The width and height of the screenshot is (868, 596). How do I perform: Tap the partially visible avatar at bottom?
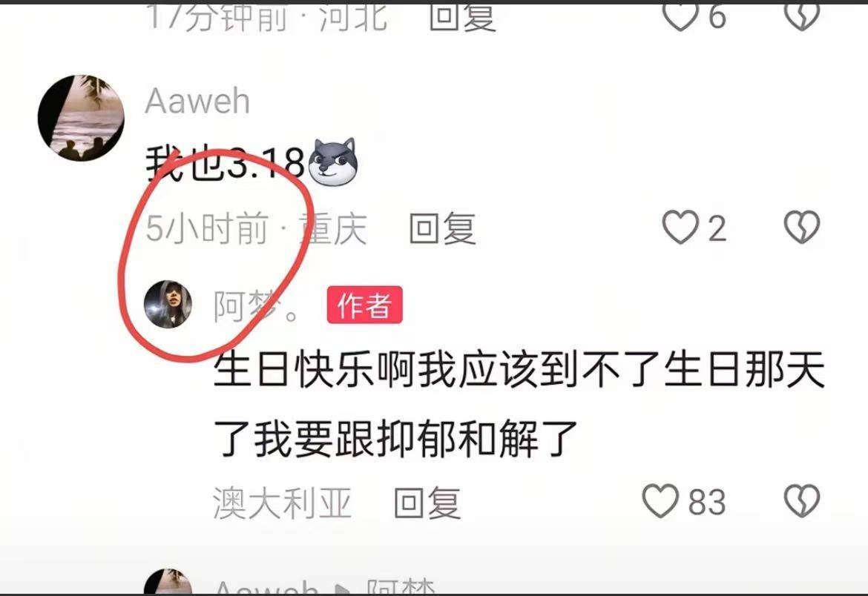(x=168, y=581)
